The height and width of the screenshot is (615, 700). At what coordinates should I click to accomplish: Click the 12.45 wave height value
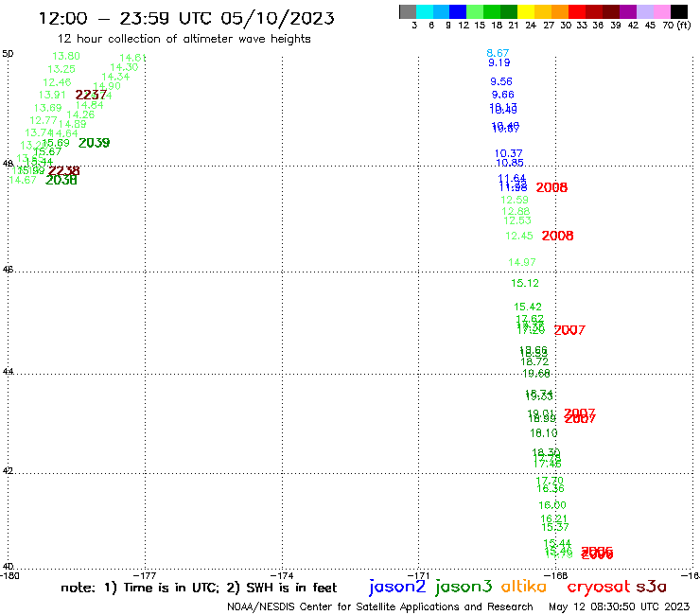point(519,236)
